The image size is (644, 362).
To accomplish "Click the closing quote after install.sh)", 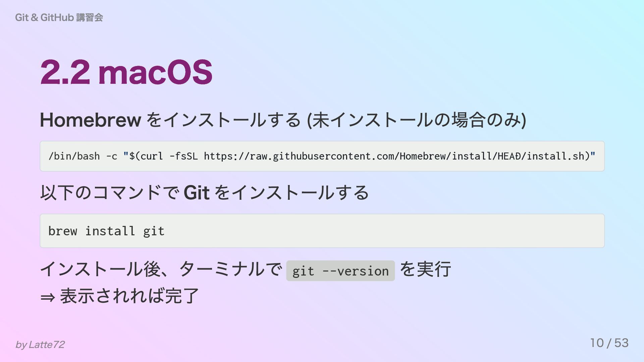I will pyautogui.click(x=593, y=155).
